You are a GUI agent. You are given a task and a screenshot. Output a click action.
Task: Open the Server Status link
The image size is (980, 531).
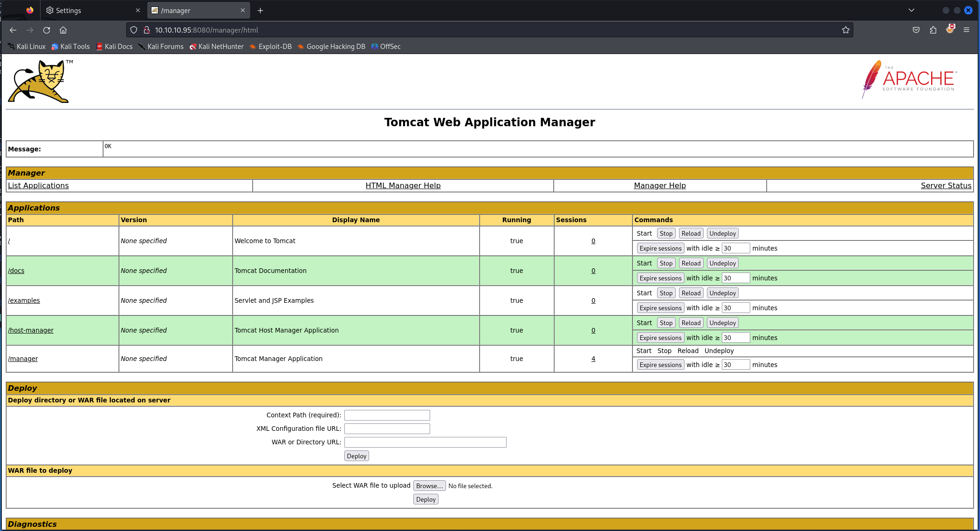(946, 185)
